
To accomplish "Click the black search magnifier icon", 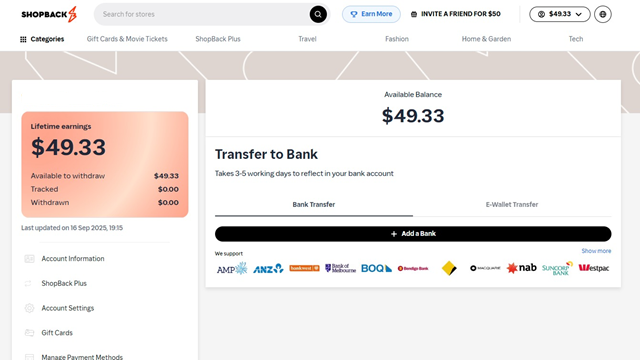I will [x=318, y=14].
